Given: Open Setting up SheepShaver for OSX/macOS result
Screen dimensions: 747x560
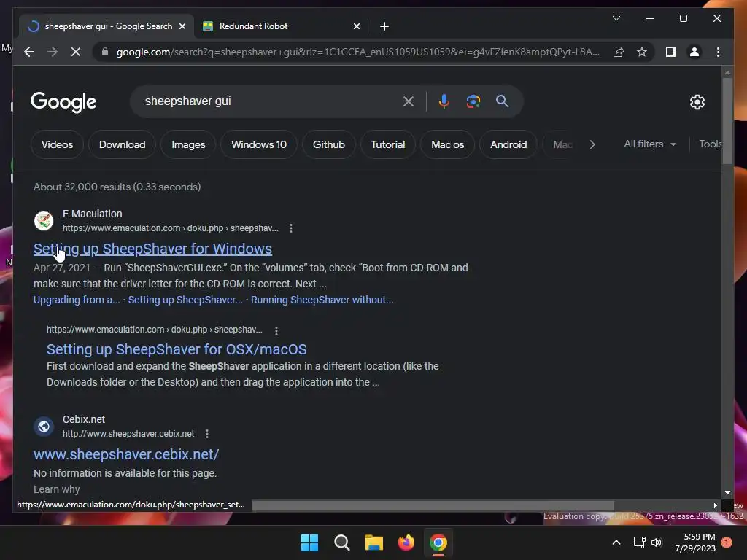Looking at the screenshot, I should click(177, 349).
